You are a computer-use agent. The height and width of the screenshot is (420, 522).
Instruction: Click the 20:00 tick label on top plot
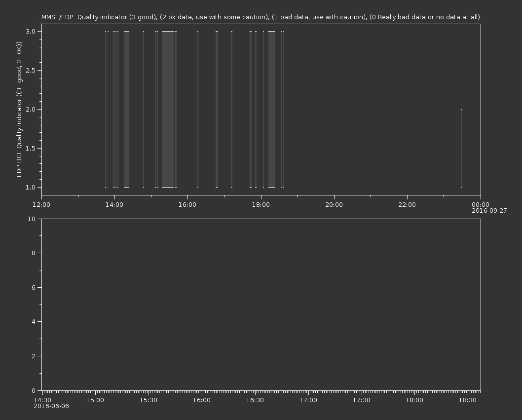pyautogui.click(x=334, y=204)
